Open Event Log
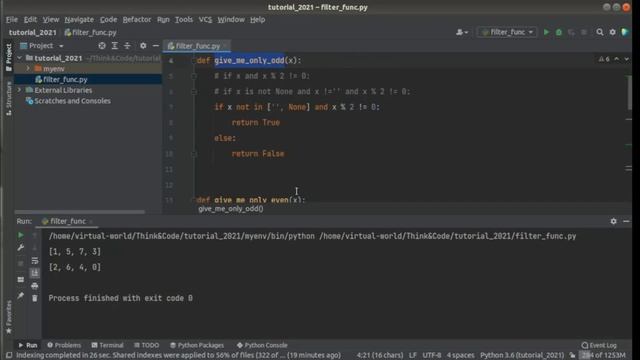 coord(599,345)
